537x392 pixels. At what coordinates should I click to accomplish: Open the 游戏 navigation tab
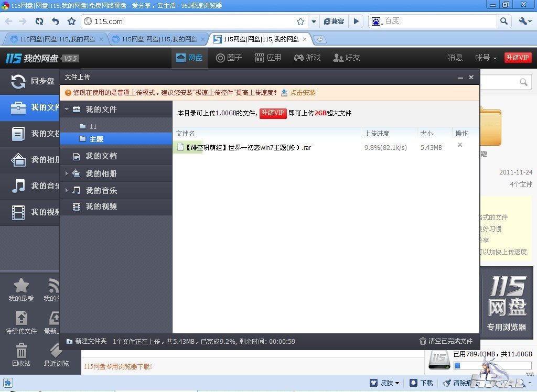(307, 58)
